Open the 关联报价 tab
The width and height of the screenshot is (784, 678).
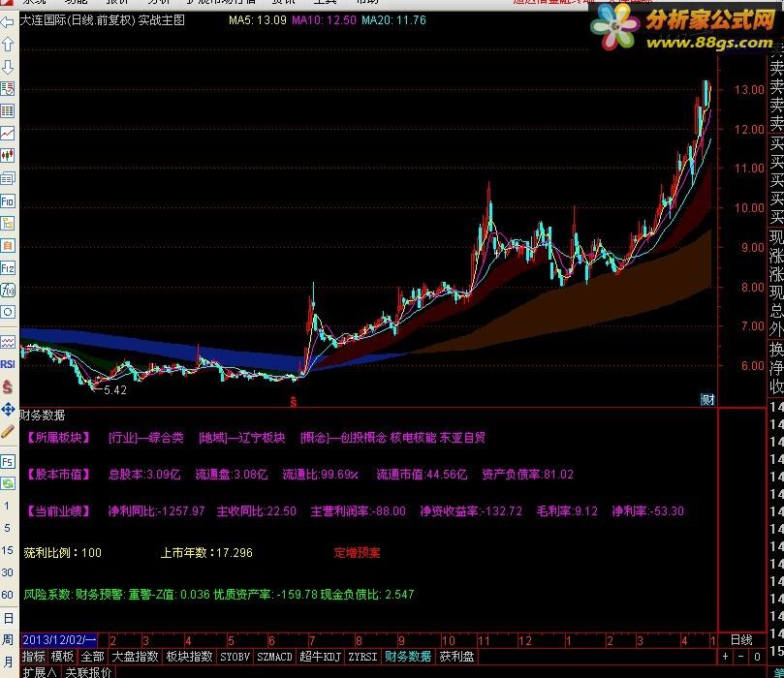[x=88, y=672]
